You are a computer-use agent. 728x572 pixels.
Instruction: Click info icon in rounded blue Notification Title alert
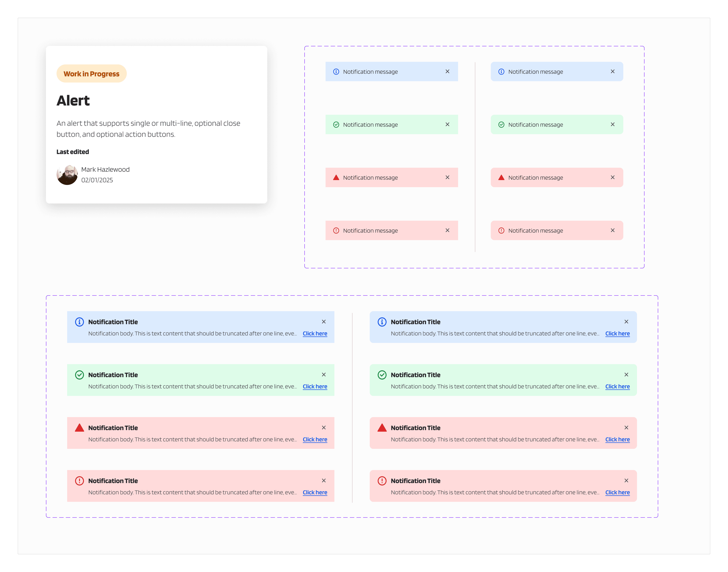(382, 322)
